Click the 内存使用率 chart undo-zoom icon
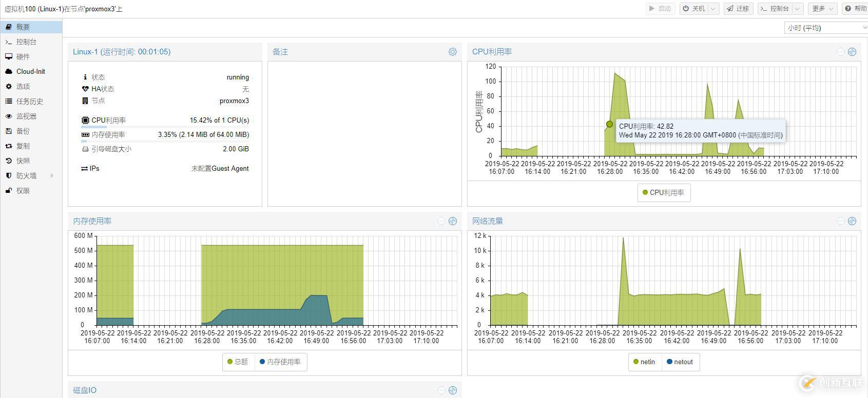 [441, 221]
